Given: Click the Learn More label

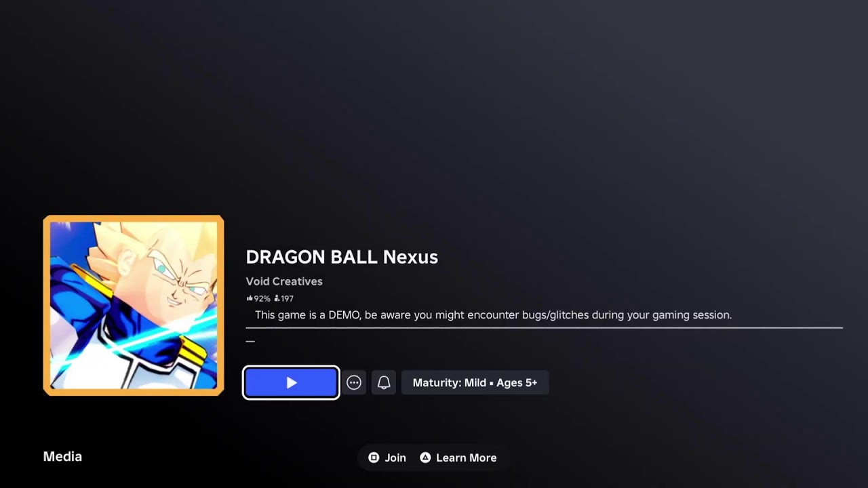Looking at the screenshot, I should [x=466, y=458].
